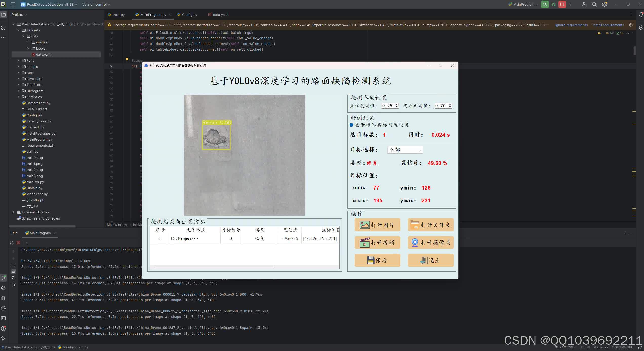Click the 保存 save button
Image resolution: width=644 pixels, height=351 pixels.
(377, 260)
